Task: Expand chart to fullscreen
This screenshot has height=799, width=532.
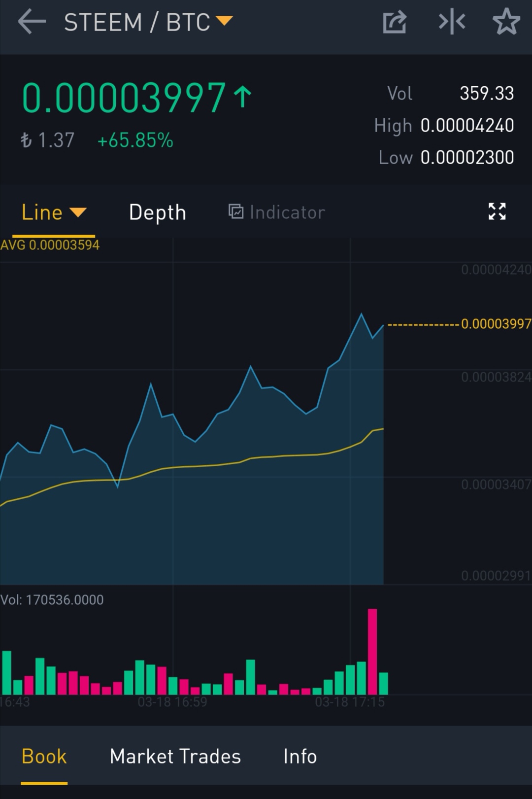Action: [497, 211]
